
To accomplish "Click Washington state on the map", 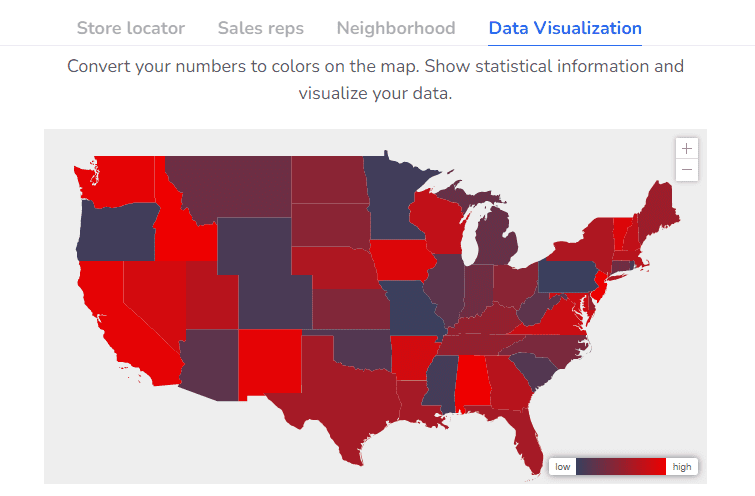I will click(120, 180).
